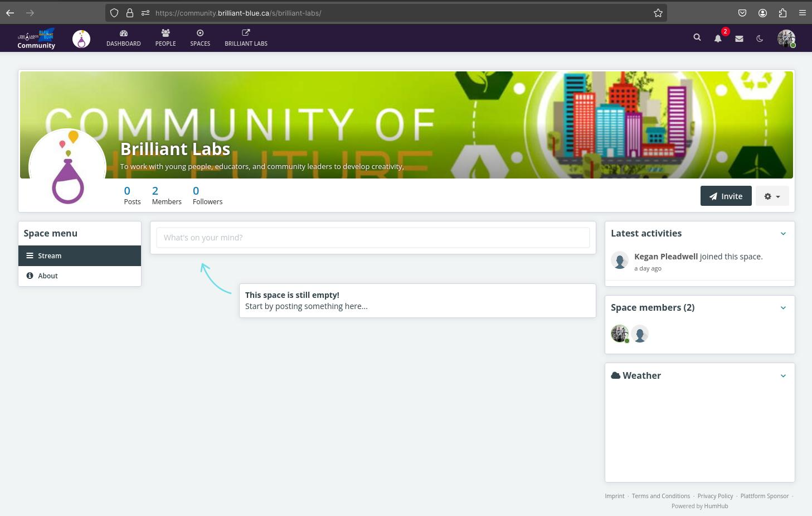
Task: Open the Brilliant Labs flask space icon
Action: [81, 38]
